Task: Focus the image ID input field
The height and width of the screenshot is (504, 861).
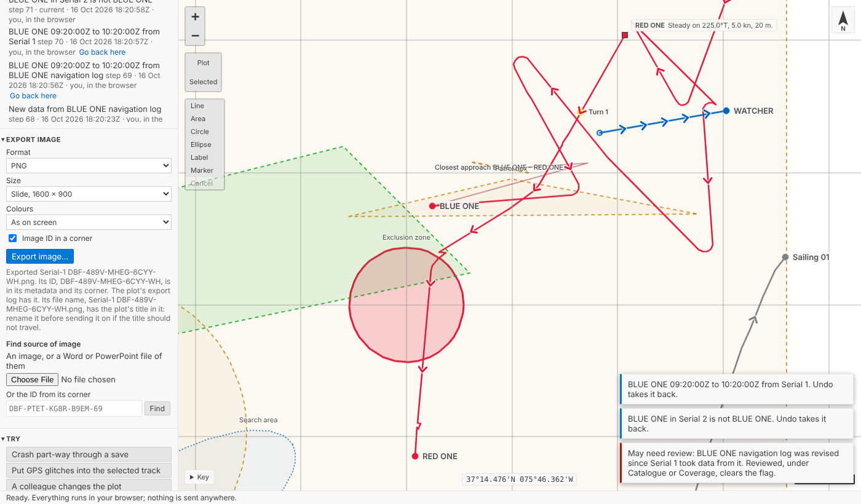Action: [74, 409]
